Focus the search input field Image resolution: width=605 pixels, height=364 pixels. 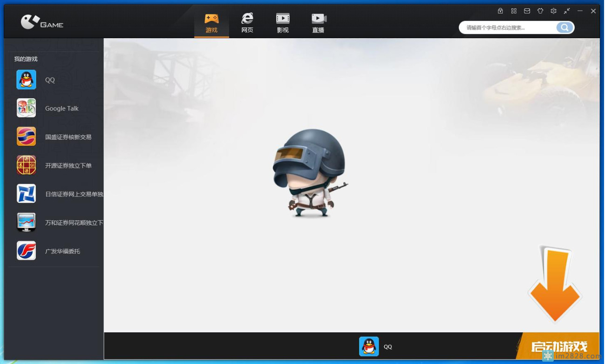click(x=508, y=27)
